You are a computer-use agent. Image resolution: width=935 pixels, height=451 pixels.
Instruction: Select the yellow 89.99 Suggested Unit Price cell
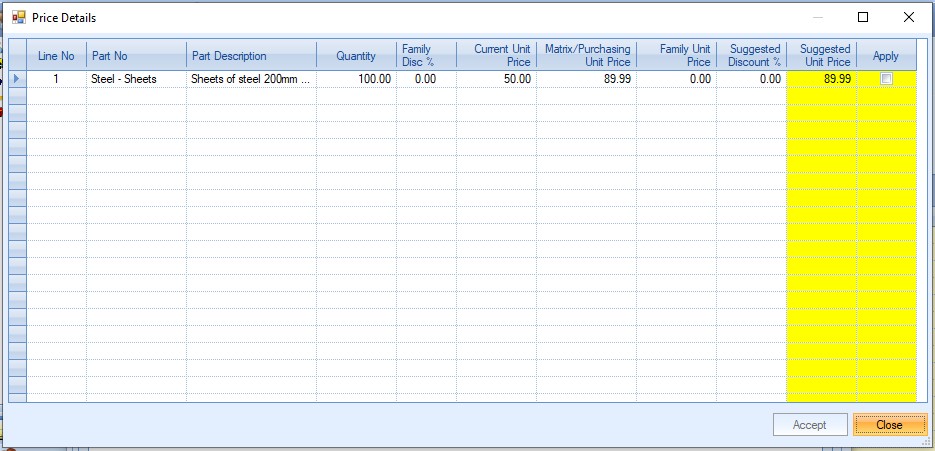coord(821,79)
